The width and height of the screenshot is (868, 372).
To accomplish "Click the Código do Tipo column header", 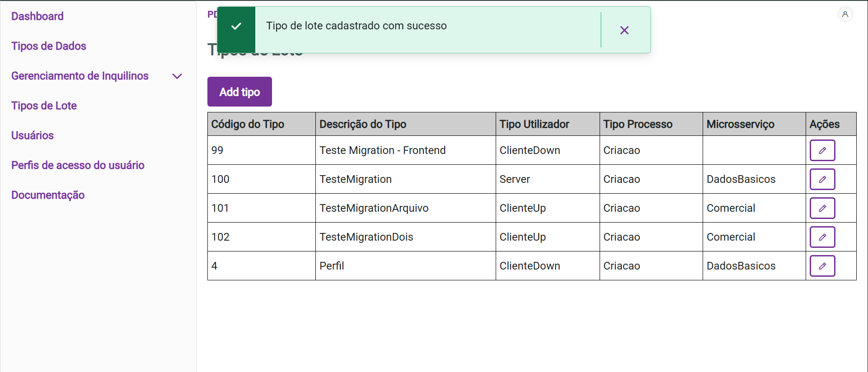I will coord(248,124).
